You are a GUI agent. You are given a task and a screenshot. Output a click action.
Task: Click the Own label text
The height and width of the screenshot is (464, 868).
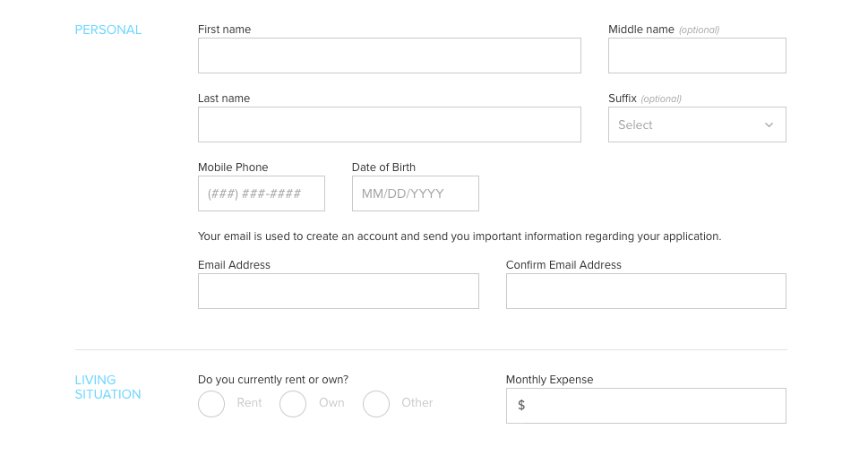click(x=331, y=403)
